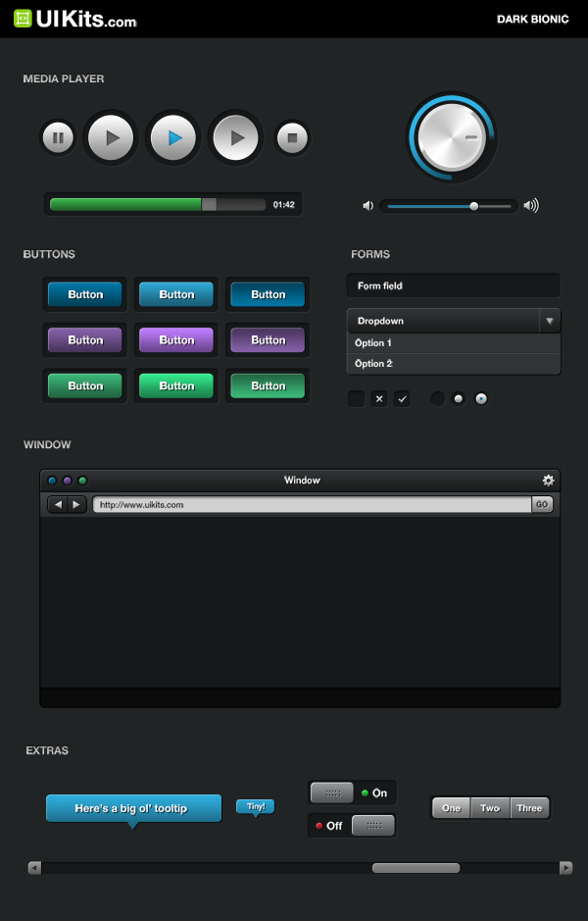Click the first purple Button

coord(85,340)
